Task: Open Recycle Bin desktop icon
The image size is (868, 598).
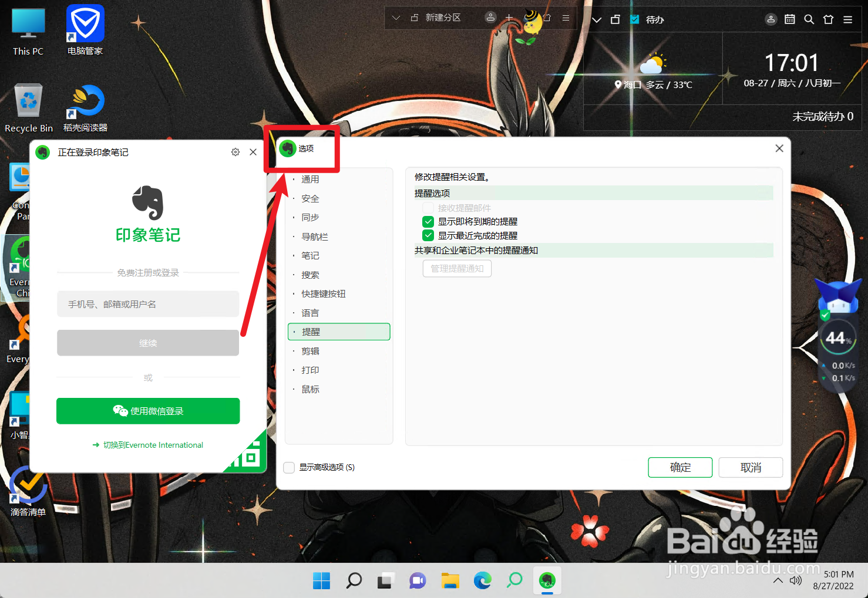Action: coord(29,108)
